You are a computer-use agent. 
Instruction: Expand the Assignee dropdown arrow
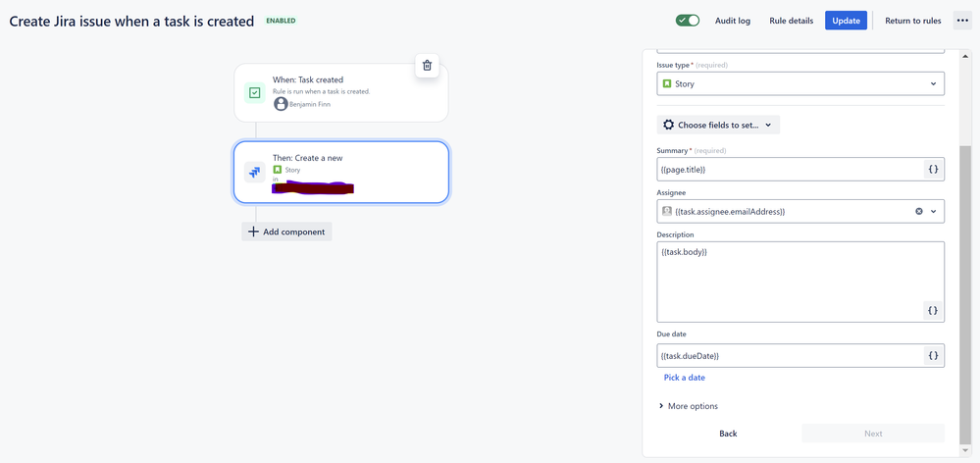pos(933,211)
